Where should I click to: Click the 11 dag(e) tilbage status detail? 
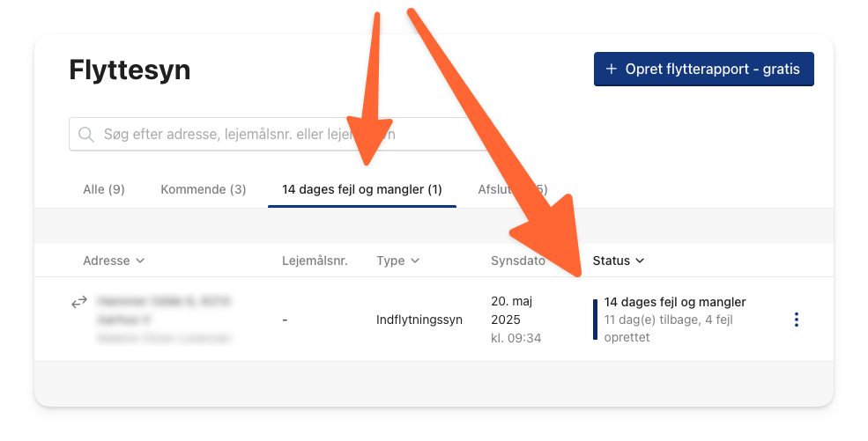[668, 328]
